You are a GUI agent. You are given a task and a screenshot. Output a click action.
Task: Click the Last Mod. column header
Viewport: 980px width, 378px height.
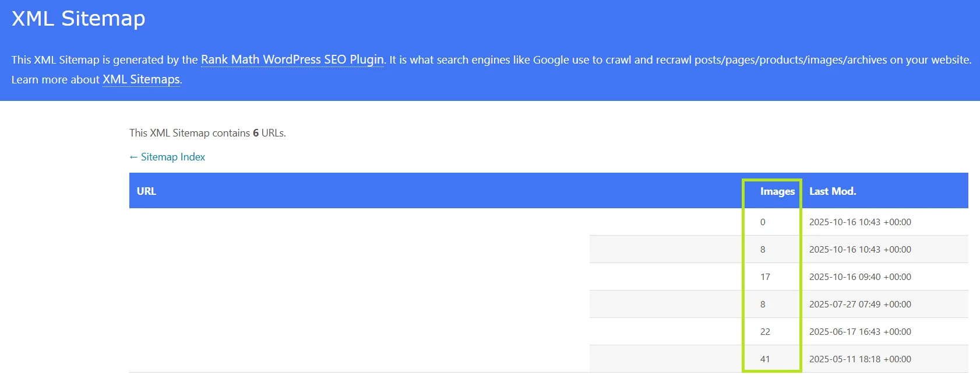click(x=832, y=191)
